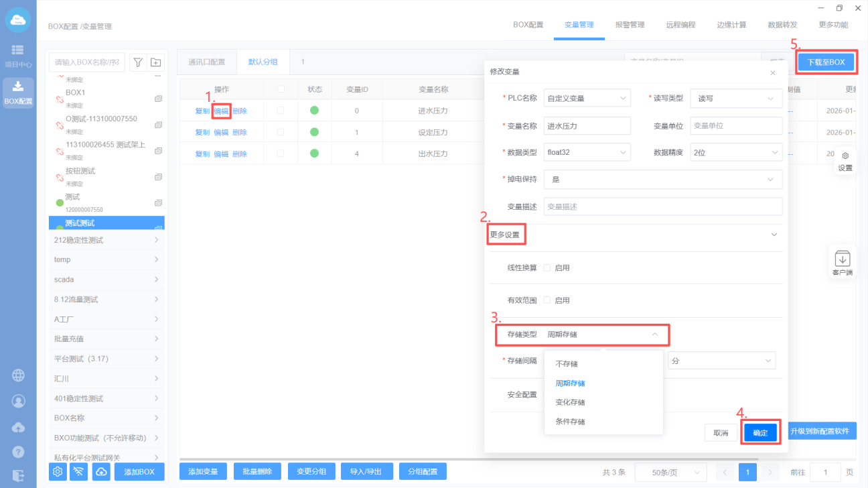This screenshot has height=488, width=868.
Task: Click the offline wifi icon button
Action: point(80,472)
